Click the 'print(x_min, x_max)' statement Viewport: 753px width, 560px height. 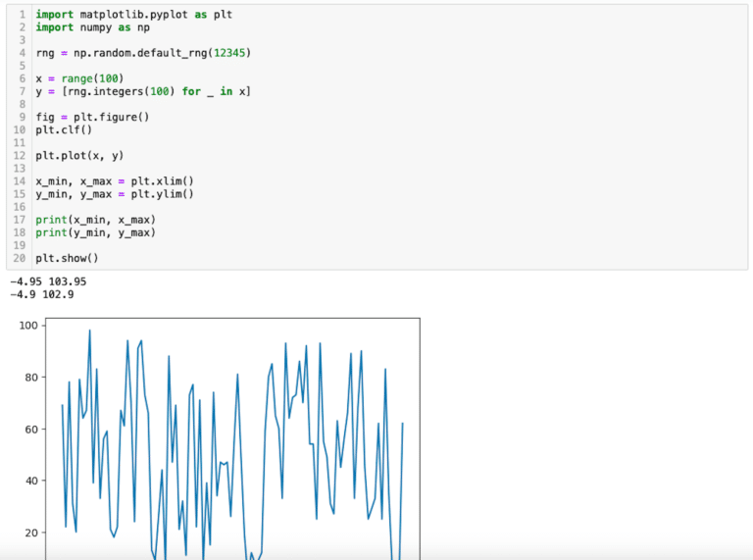(95, 220)
